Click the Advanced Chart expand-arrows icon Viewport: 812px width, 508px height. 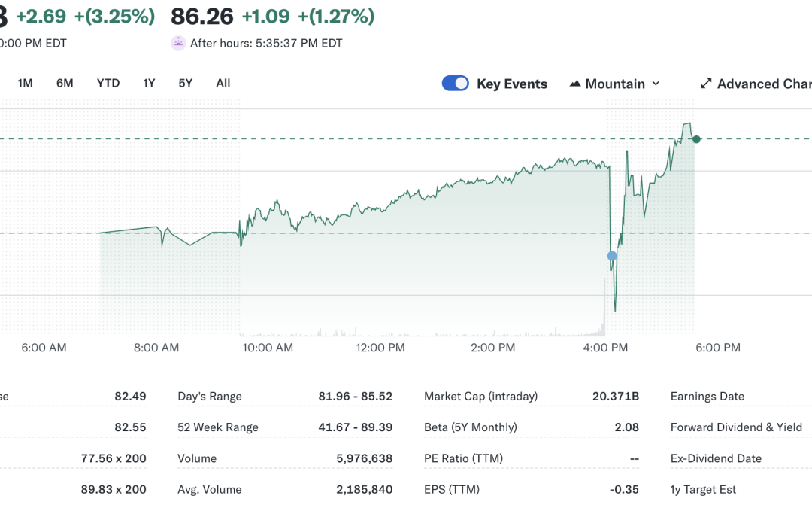tap(706, 84)
